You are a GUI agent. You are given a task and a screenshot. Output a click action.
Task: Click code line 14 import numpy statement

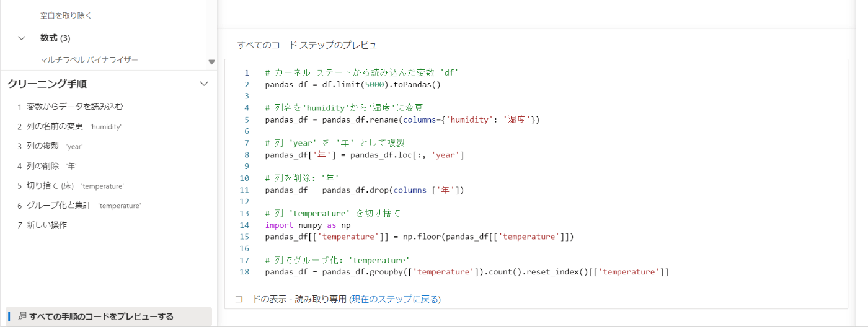click(308, 225)
